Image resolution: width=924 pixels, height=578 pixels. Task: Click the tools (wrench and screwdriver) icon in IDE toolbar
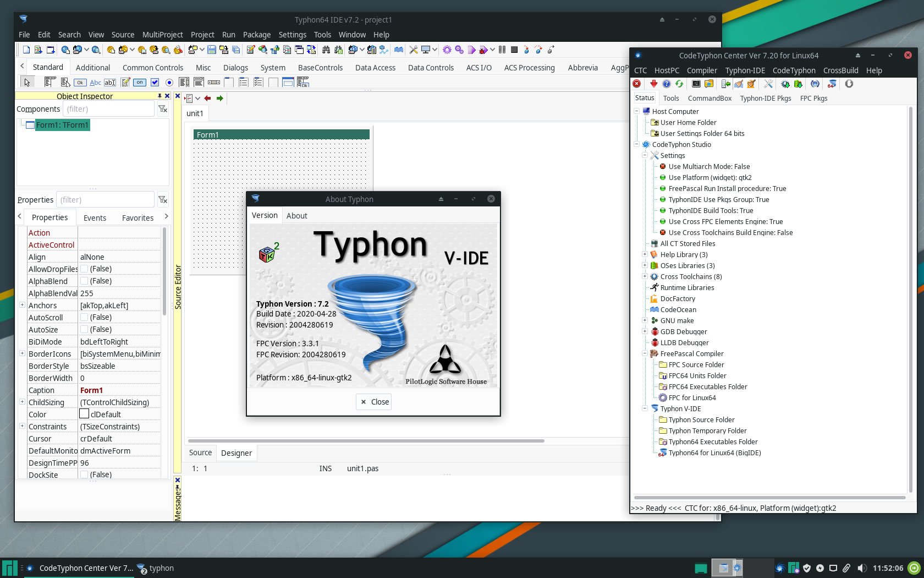coord(414,50)
